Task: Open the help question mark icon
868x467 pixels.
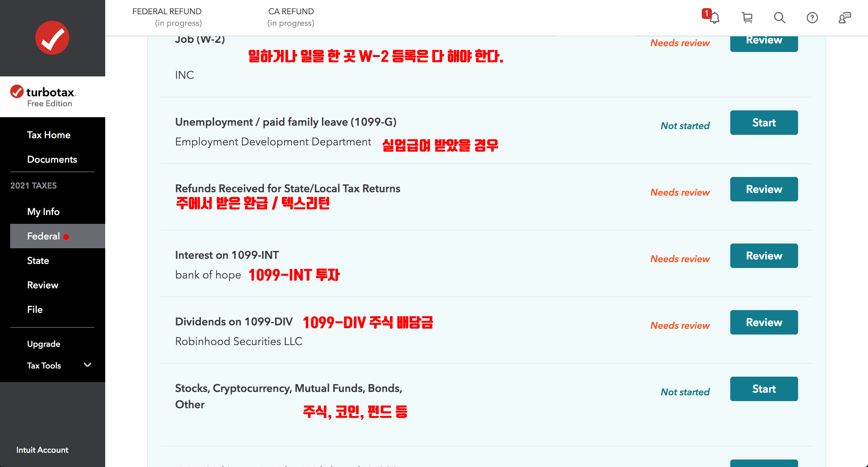Action: pyautogui.click(x=812, y=18)
